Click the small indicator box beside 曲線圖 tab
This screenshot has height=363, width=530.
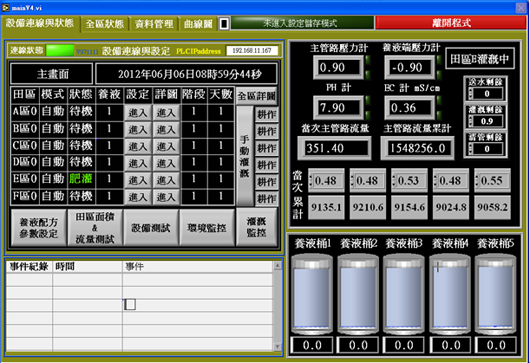[x=224, y=24]
